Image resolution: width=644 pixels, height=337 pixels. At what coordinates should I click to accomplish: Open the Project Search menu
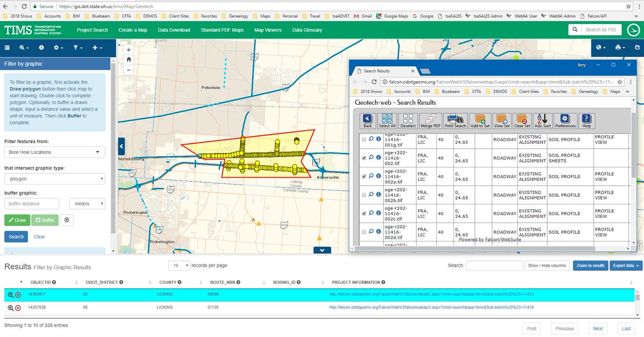[x=92, y=30]
